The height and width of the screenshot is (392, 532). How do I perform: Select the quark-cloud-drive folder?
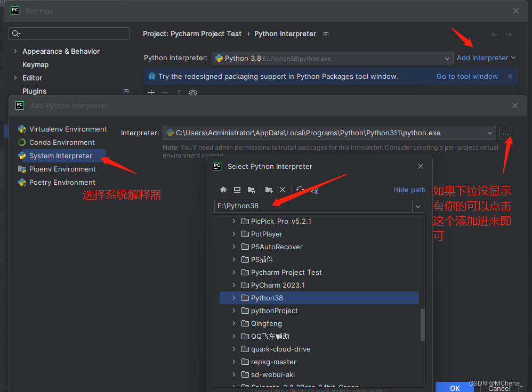(x=280, y=349)
